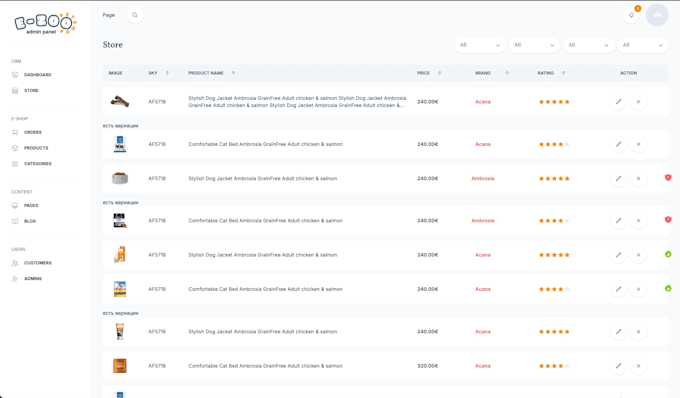The image size is (680, 398).
Task: Click the E-ZOO admin panel logo
Action: coord(45,24)
